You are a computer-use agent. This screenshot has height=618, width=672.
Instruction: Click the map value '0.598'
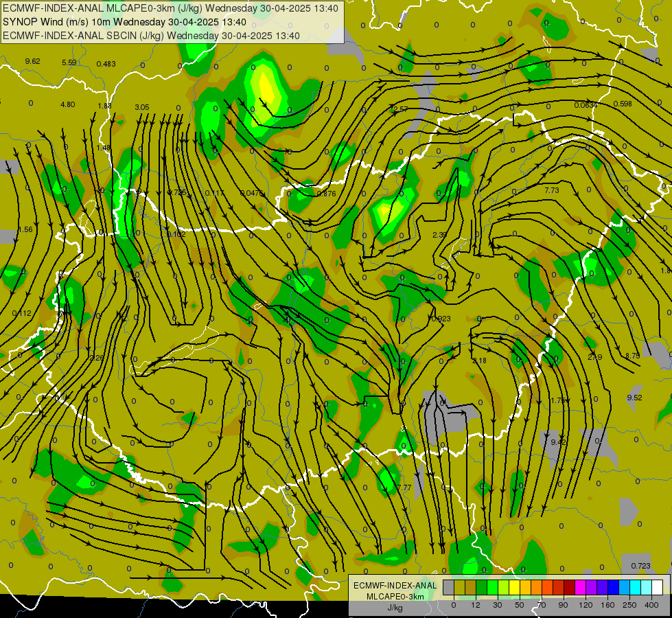[x=623, y=104]
